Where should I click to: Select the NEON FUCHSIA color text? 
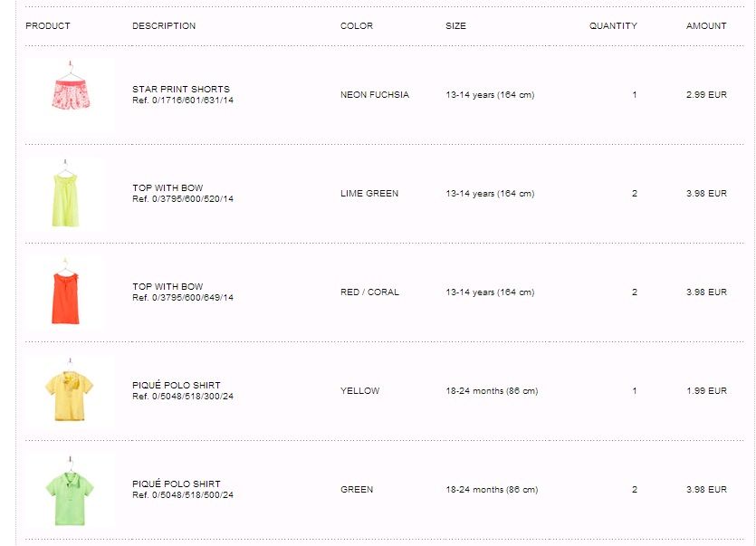[x=375, y=95]
